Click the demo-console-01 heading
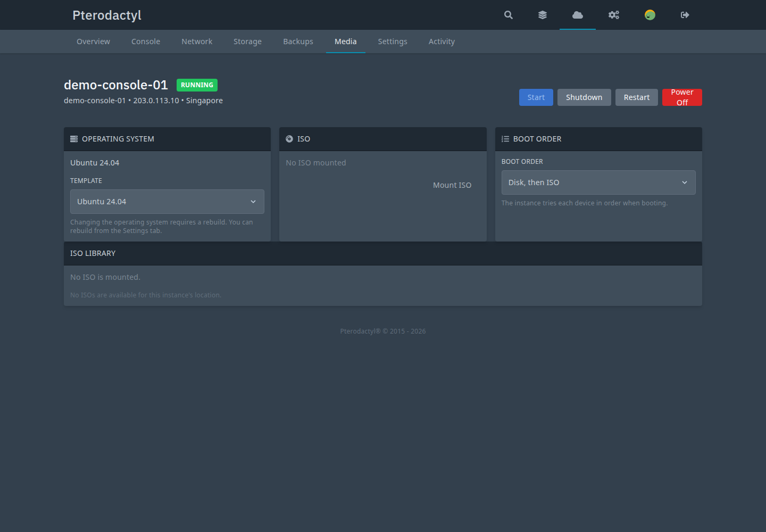766x532 pixels. tap(116, 85)
